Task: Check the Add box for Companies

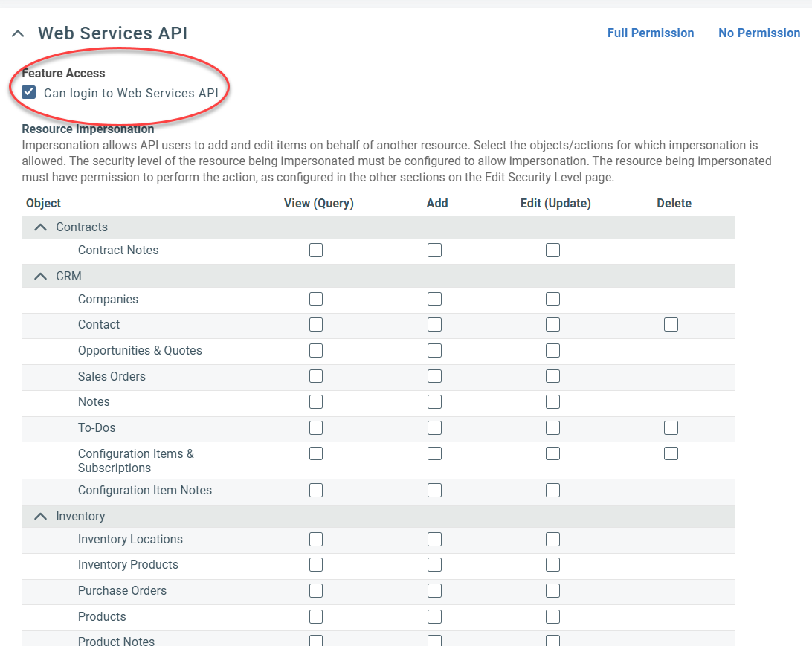Action: click(434, 299)
